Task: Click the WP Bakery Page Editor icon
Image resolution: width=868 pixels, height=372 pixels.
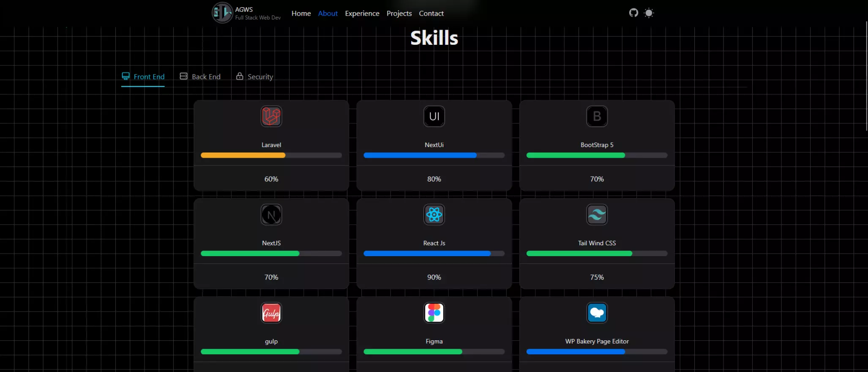Action: point(597,313)
